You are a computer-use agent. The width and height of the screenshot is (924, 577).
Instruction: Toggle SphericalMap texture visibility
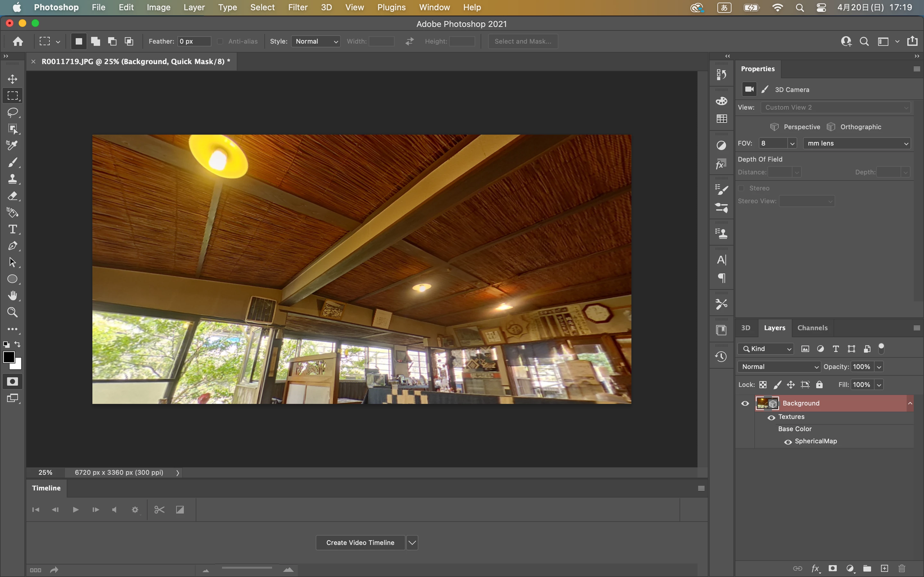[x=788, y=441]
